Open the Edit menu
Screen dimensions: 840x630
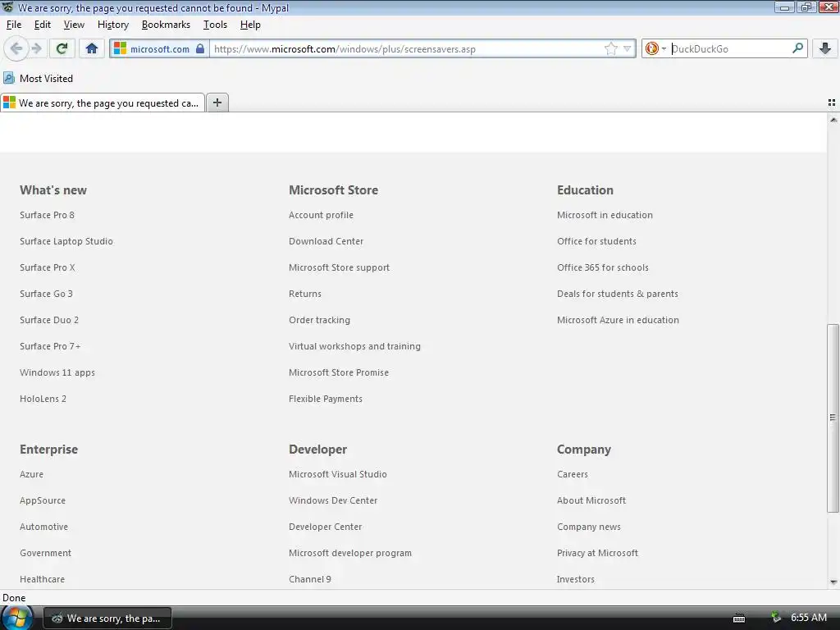(43, 25)
